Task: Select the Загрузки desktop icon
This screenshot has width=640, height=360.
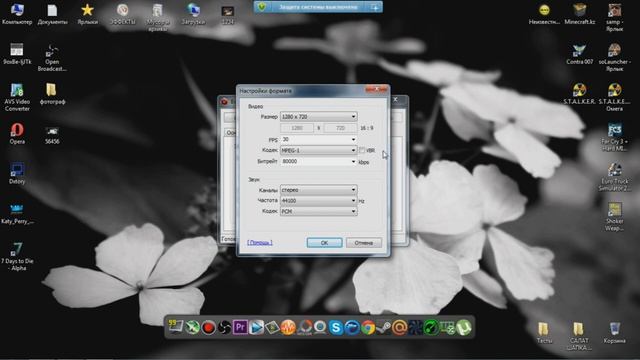Action: [x=193, y=13]
